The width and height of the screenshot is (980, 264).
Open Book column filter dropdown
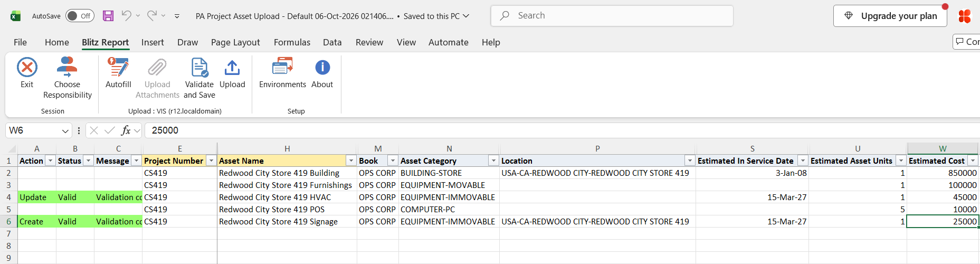click(x=393, y=161)
